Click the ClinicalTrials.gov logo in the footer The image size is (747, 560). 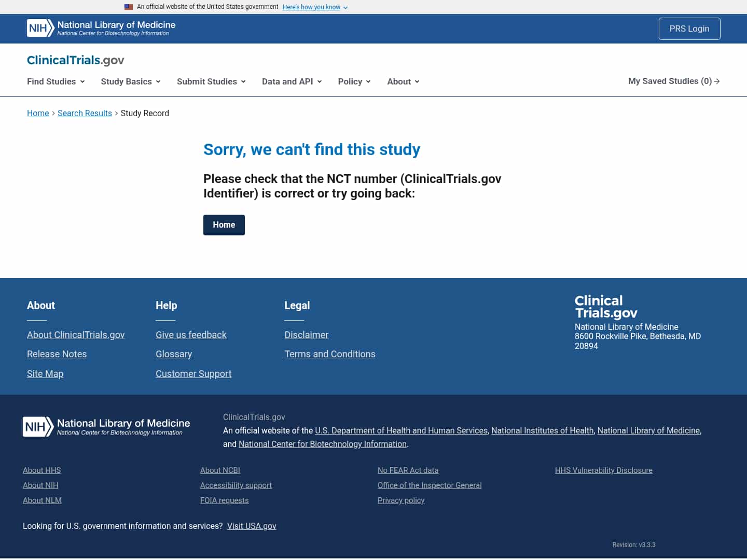click(606, 306)
